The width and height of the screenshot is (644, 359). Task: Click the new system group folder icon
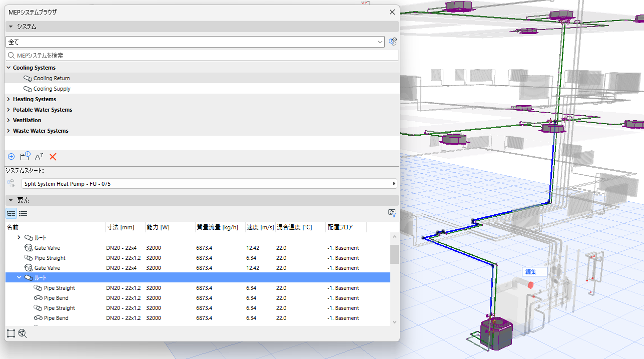tap(25, 156)
